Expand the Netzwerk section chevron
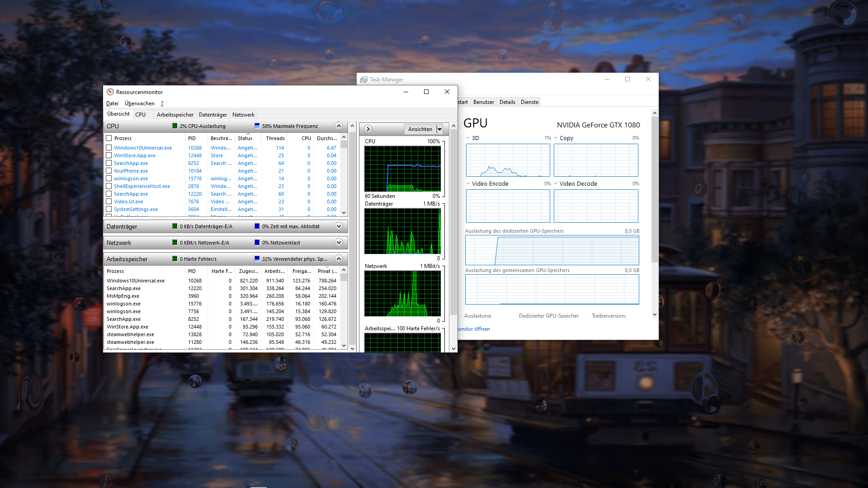The height and width of the screenshot is (488, 868). [339, 243]
